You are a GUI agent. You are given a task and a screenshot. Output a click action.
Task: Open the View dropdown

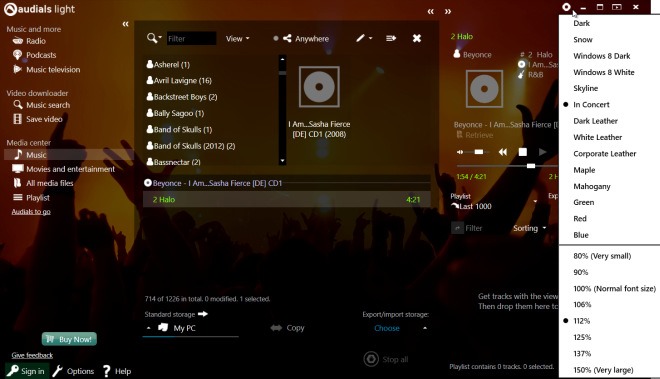237,38
